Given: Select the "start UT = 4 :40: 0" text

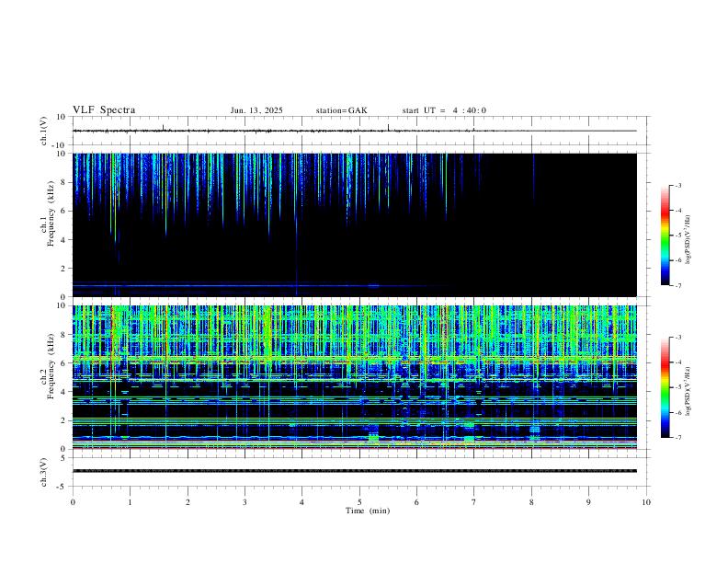Looking at the screenshot, I should [x=444, y=110].
